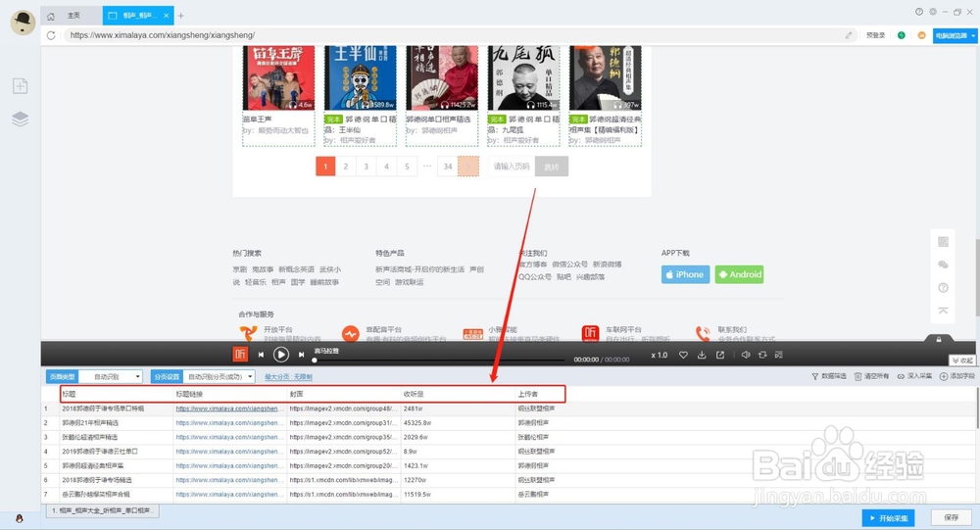The image size is (980, 530).
Task: Like the track with heart icon
Action: click(x=683, y=355)
